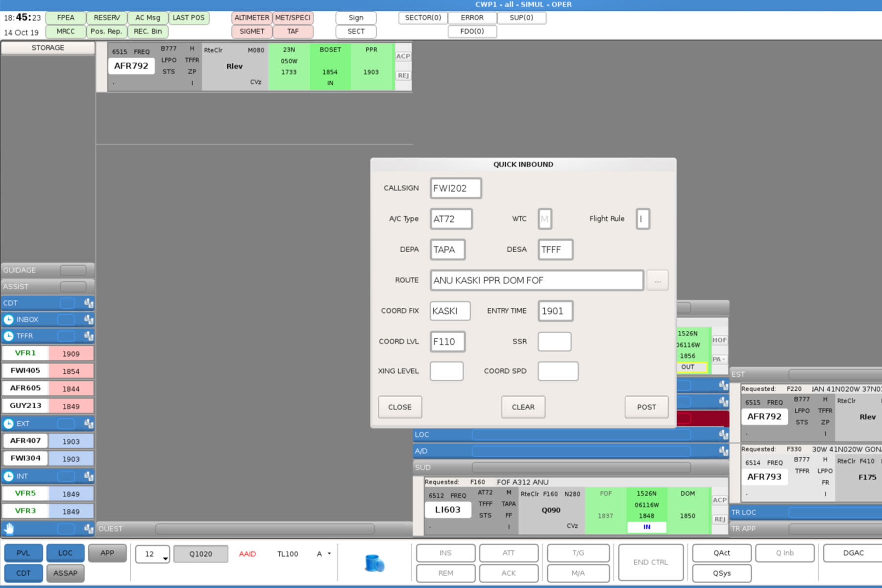Viewport: 882px width, 588px height.
Task: Expand the OUEST section bar
Action: [x=254, y=529]
